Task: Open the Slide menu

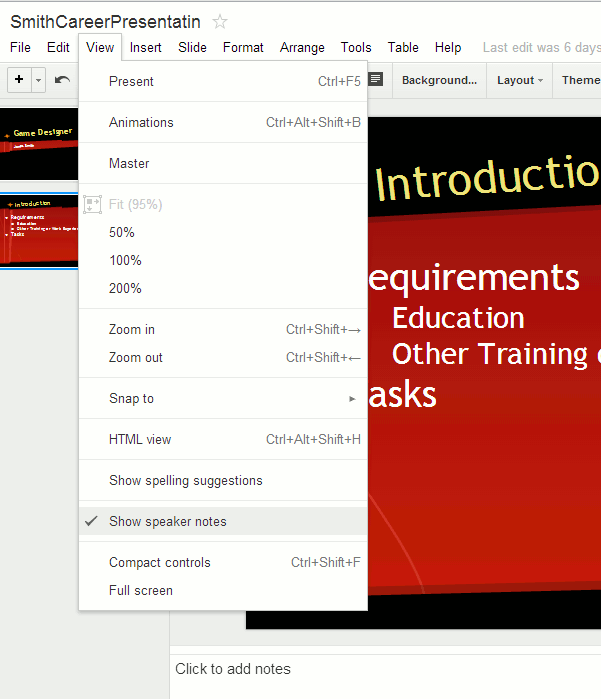Action: click(x=192, y=47)
